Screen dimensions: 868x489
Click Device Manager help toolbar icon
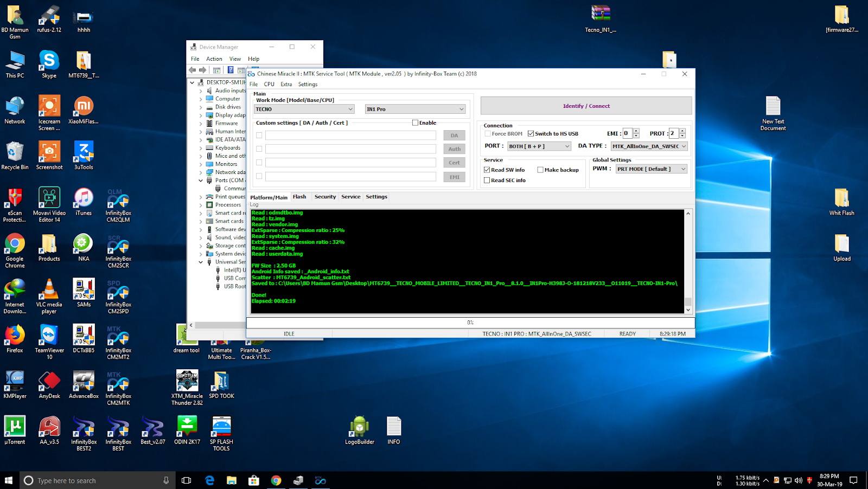click(x=231, y=70)
